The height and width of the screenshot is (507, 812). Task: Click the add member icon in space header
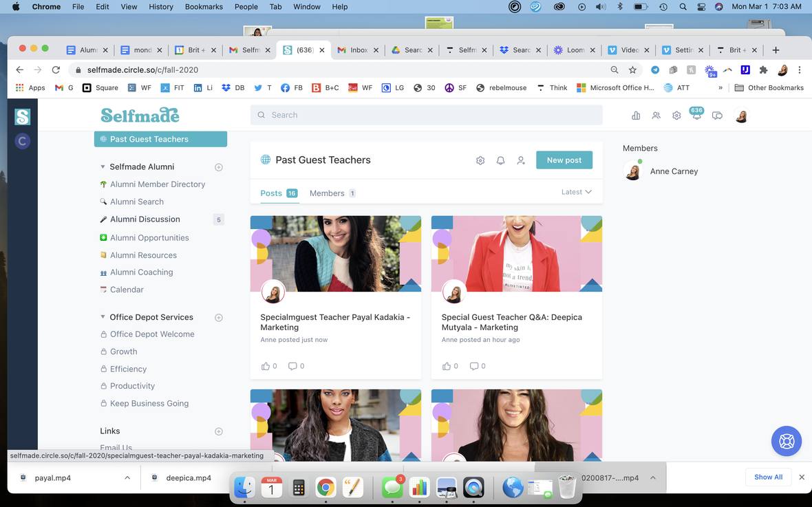click(x=521, y=160)
